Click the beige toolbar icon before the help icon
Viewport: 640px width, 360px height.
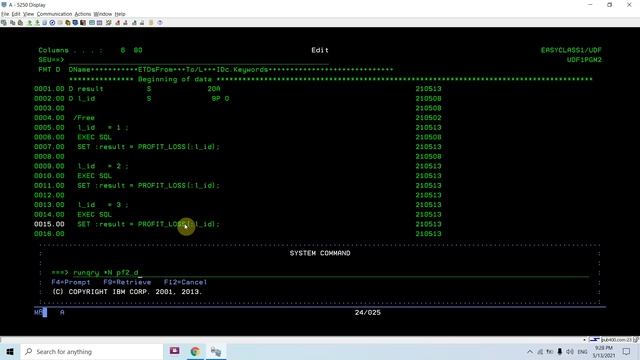tap(151, 23)
